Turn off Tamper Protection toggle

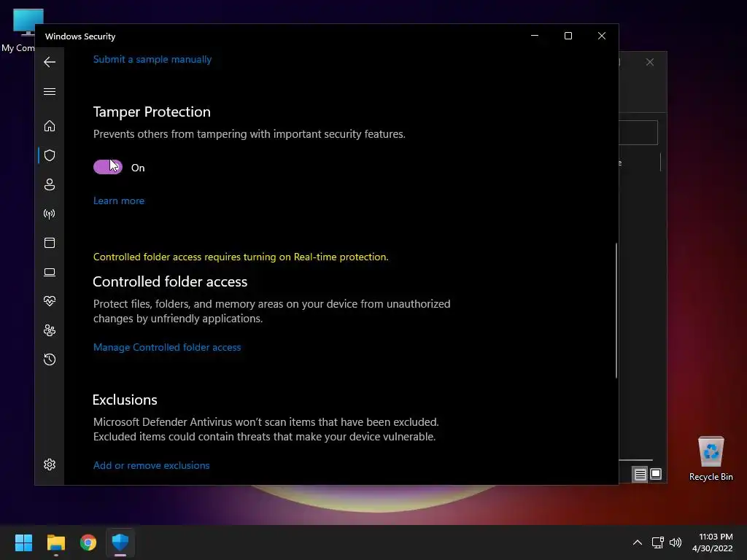108,167
